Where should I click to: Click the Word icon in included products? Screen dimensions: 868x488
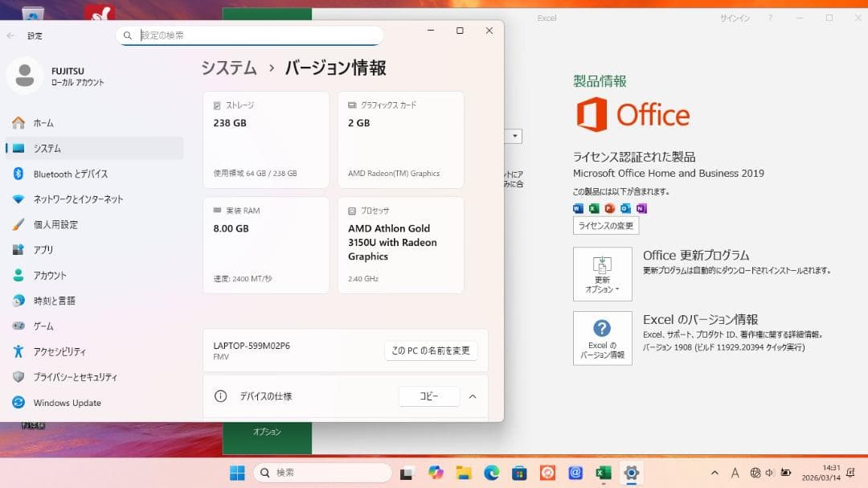click(x=578, y=208)
